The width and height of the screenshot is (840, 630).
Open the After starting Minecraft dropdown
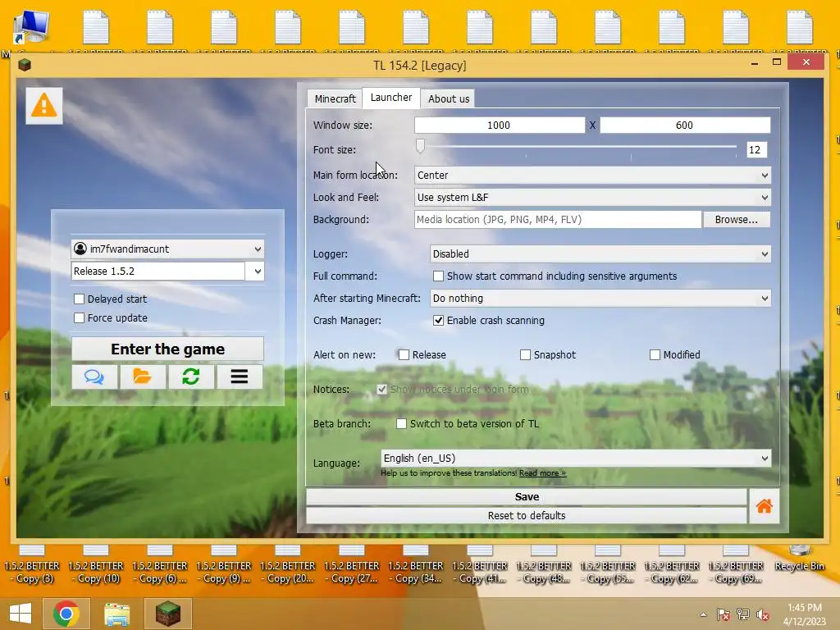[x=600, y=299]
